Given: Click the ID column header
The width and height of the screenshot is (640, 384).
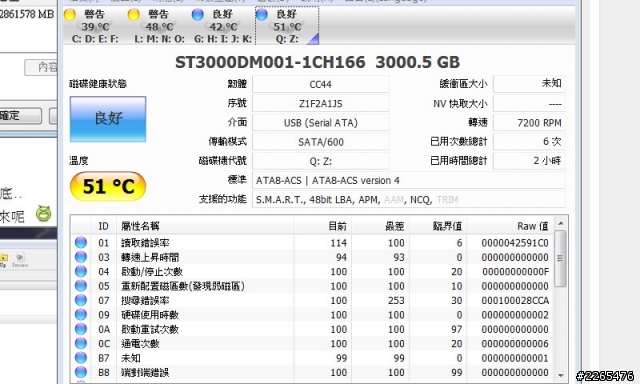Looking at the screenshot, I should point(104,226).
